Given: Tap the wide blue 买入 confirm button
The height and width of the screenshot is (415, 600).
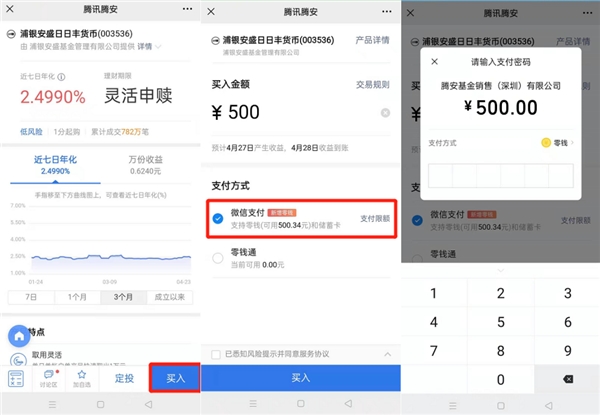Looking at the screenshot, I should (x=301, y=378).
